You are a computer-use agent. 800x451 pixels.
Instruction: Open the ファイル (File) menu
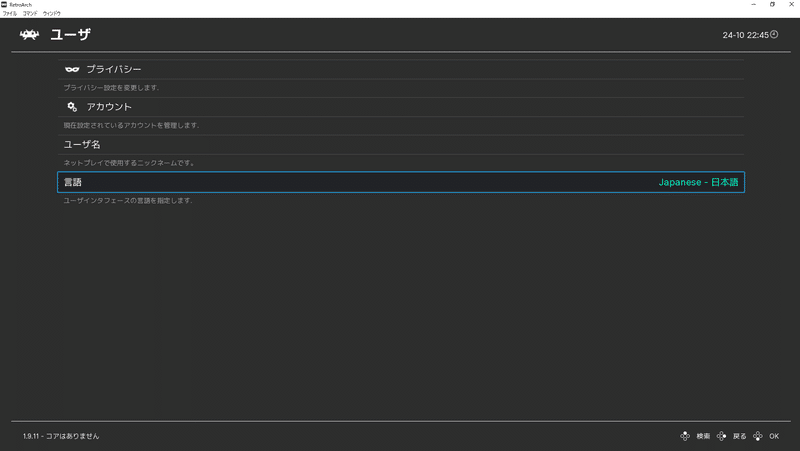(10, 13)
